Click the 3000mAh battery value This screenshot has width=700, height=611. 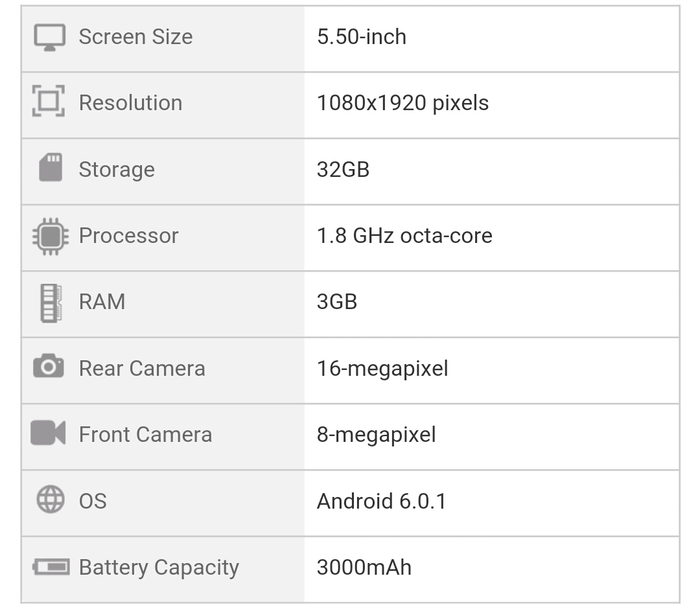(x=364, y=568)
